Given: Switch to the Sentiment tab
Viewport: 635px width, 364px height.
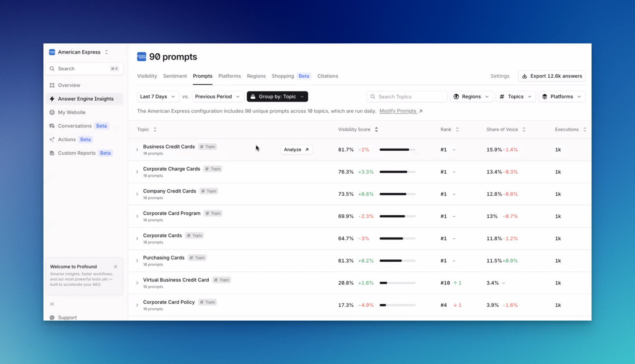Looking at the screenshot, I should tap(175, 76).
